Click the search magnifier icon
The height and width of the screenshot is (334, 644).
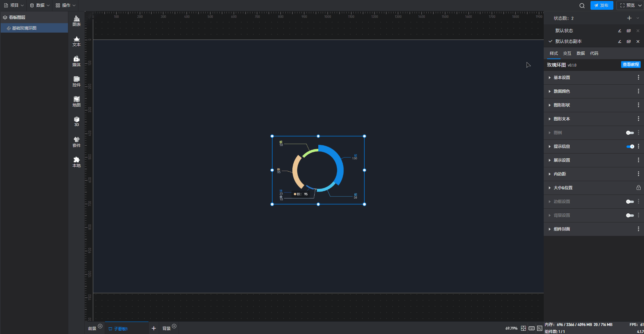(x=582, y=5)
